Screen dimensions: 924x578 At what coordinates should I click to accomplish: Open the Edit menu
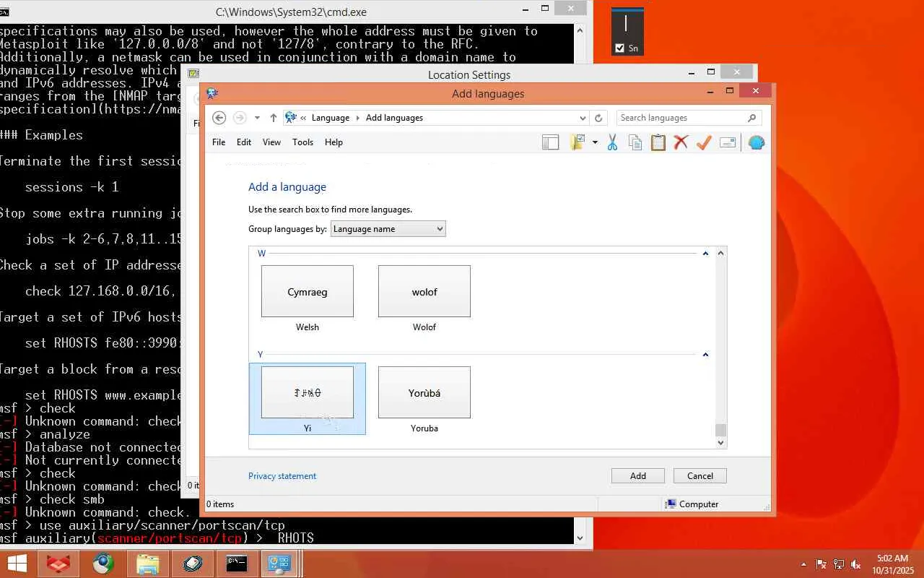click(244, 142)
